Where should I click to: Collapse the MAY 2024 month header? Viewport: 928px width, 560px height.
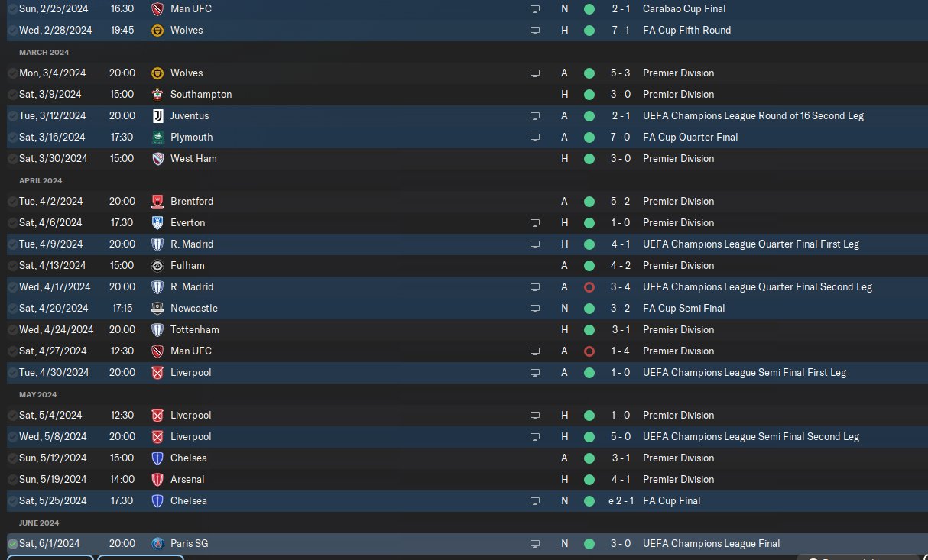pyautogui.click(x=38, y=394)
